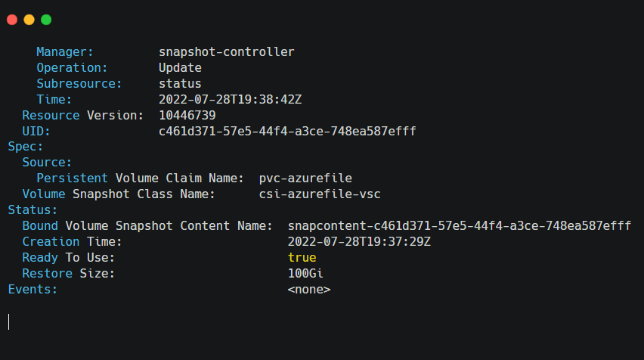This screenshot has height=360, width=644.
Task: Select the UID value c461d371-57e5-44f4-a3ce-748ea587efff
Action: (x=287, y=131)
